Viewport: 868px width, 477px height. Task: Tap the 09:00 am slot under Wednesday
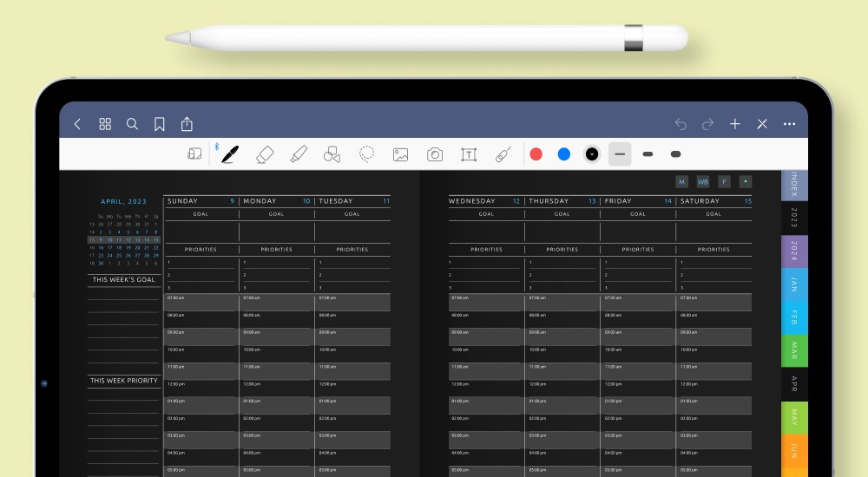click(486, 337)
